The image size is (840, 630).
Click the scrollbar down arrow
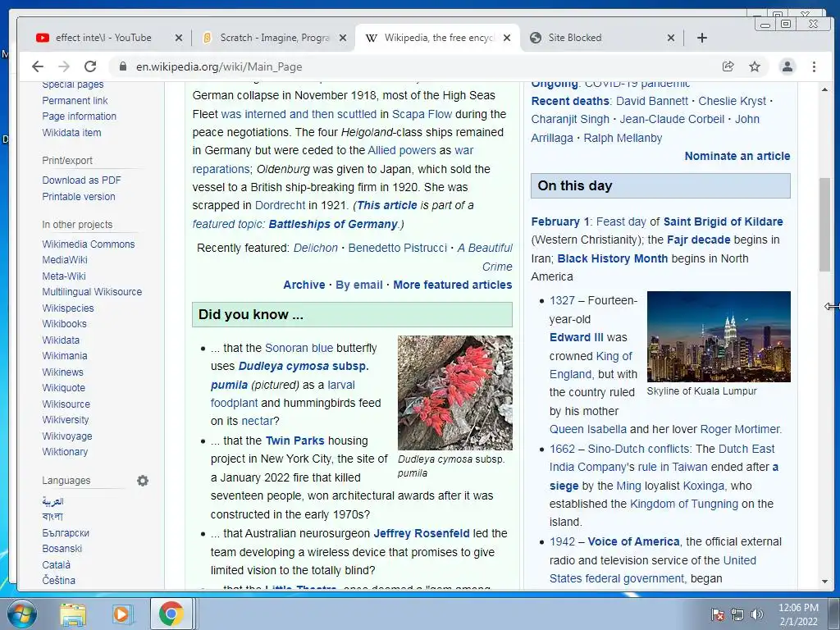(x=824, y=582)
